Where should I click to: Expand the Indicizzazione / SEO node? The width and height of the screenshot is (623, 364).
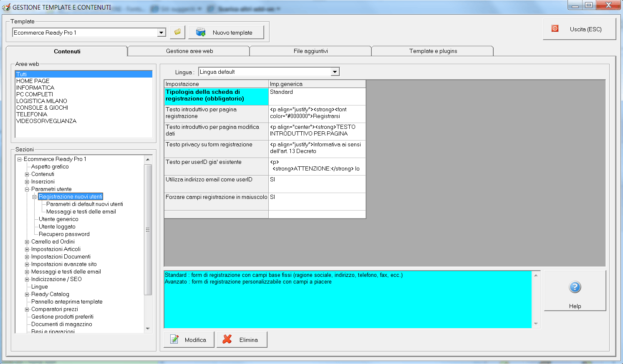tap(27, 279)
